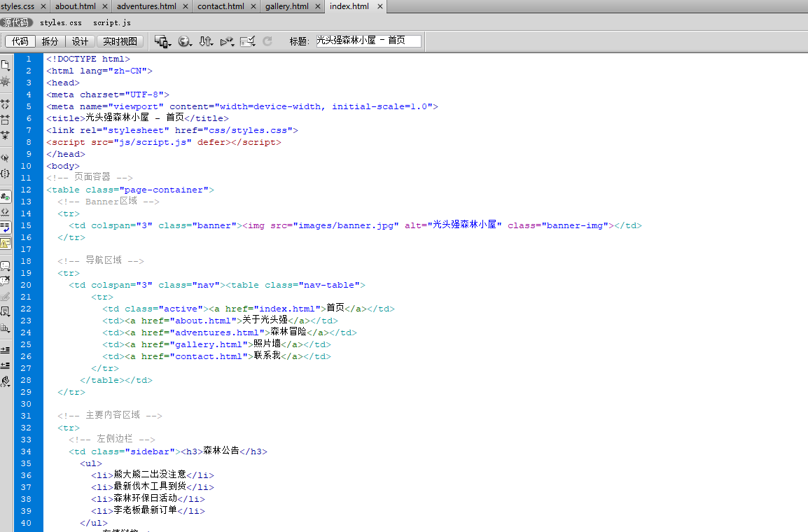Click the Collapse Selection icon
The image size is (808, 532).
pos(5,120)
